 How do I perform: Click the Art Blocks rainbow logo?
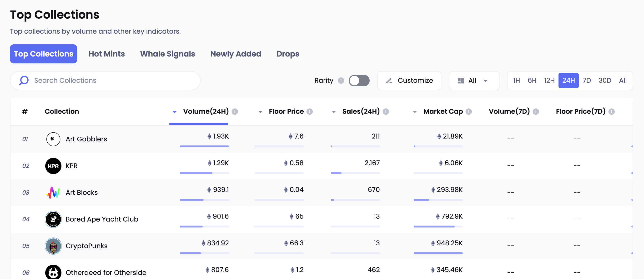(x=53, y=192)
